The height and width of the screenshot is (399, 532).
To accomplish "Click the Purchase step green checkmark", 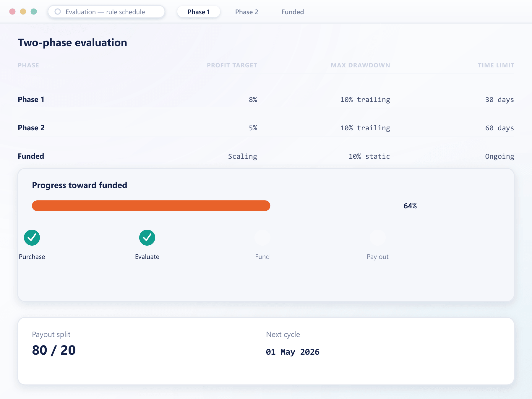I will pyautogui.click(x=32, y=238).
